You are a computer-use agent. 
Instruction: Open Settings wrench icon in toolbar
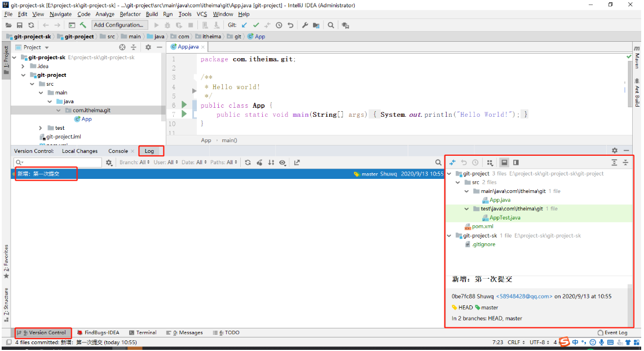click(x=305, y=25)
